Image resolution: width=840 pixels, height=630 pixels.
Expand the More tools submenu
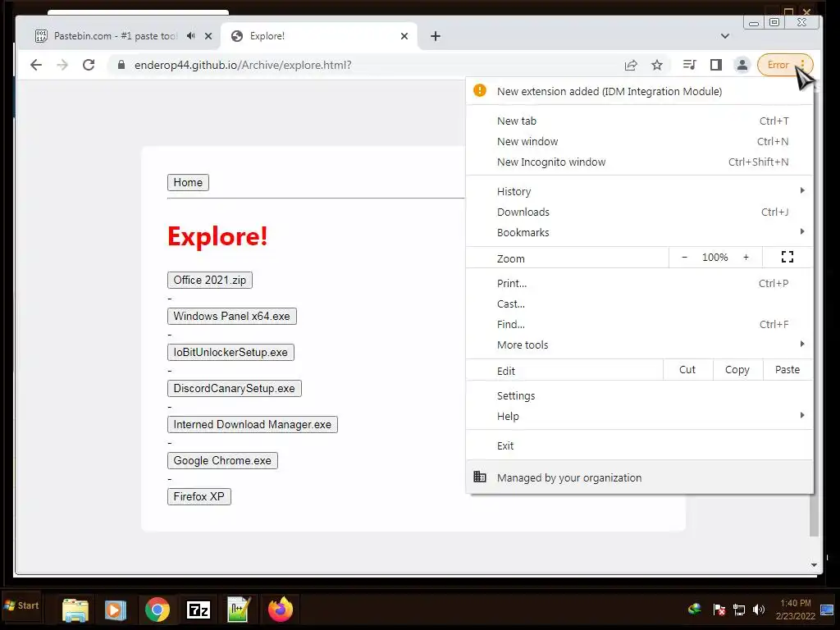[640, 345]
